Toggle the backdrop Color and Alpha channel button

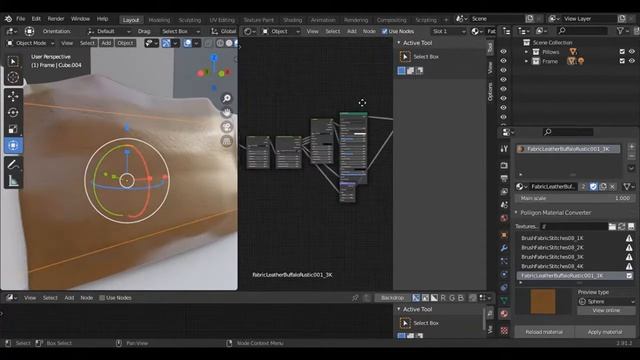416,298
